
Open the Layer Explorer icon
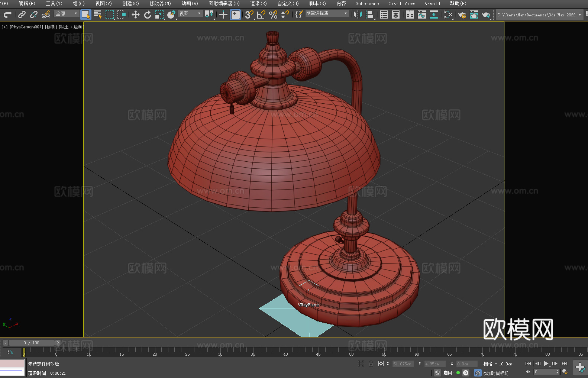tap(396, 14)
